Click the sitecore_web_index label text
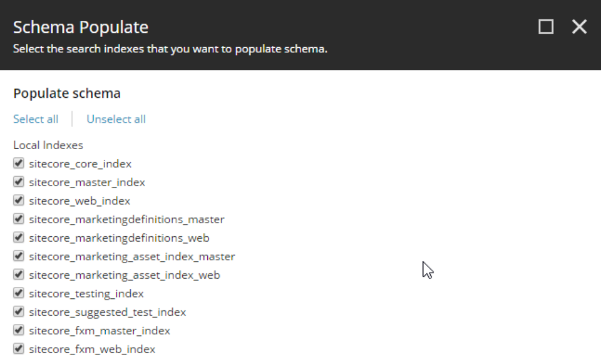Screen dimensions: 601x364 [x=79, y=201]
